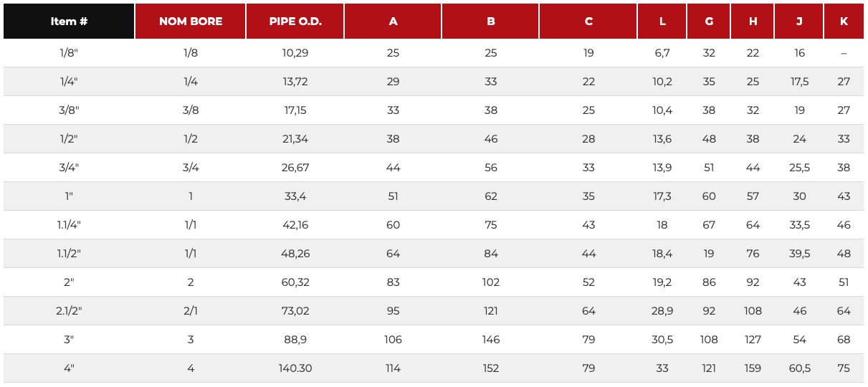Click the 4" item row label
This screenshot has height=387, width=868.
69,368
